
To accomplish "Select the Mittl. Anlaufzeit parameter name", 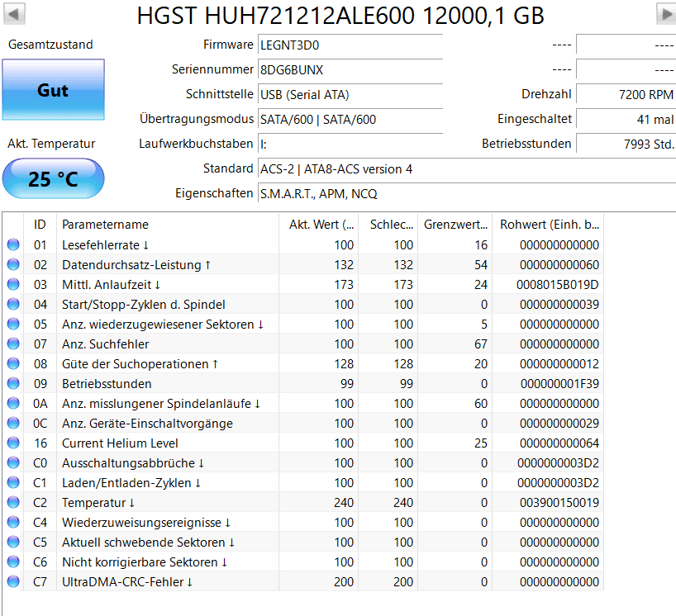I will click(x=112, y=285).
